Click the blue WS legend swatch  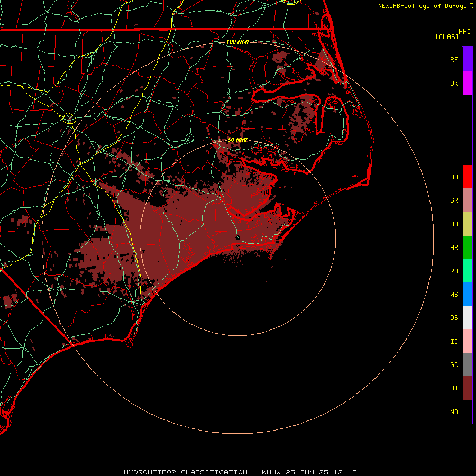pyautogui.click(x=467, y=294)
